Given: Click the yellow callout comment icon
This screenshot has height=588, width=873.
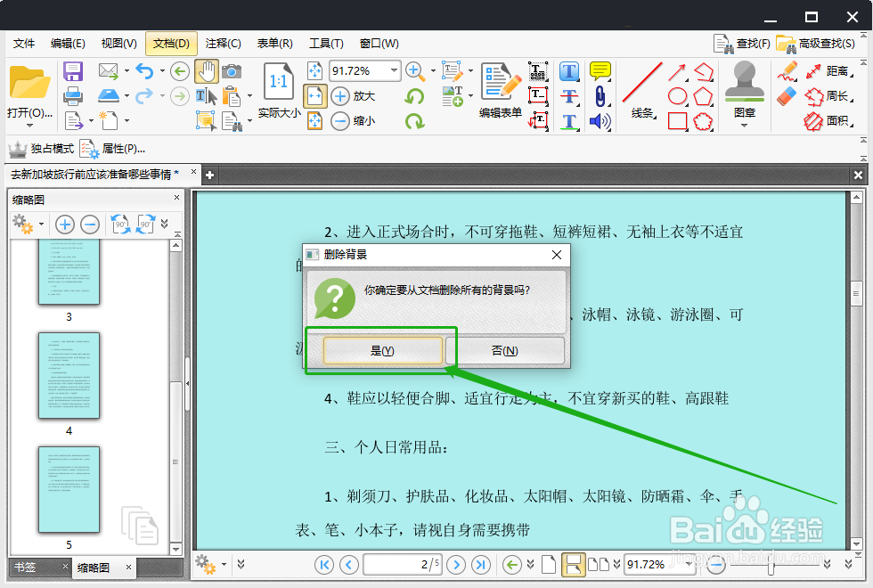Looking at the screenshot, I should coord(600,70).
